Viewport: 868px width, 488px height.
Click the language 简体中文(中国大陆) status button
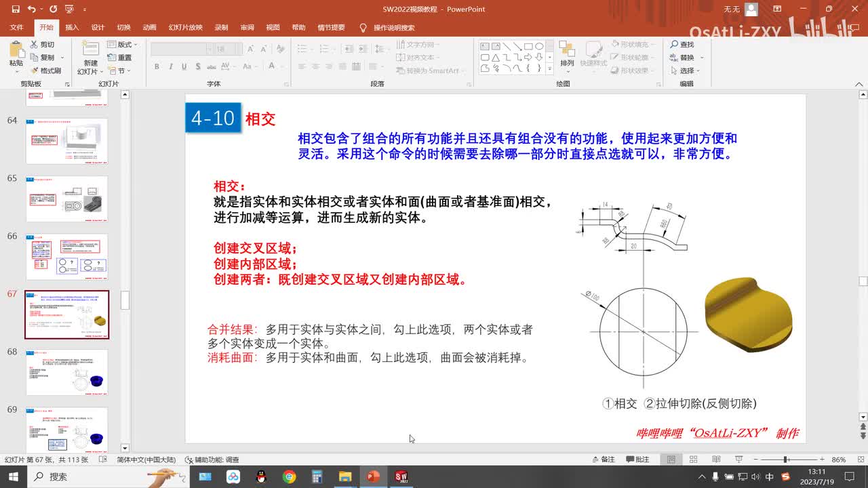(x=146, y=460)
